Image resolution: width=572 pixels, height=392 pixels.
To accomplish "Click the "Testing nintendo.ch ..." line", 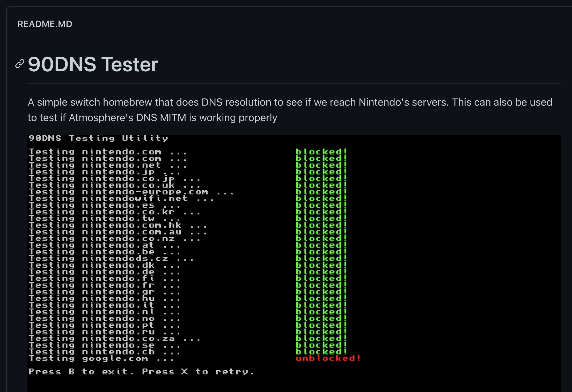I will (104, 352).
